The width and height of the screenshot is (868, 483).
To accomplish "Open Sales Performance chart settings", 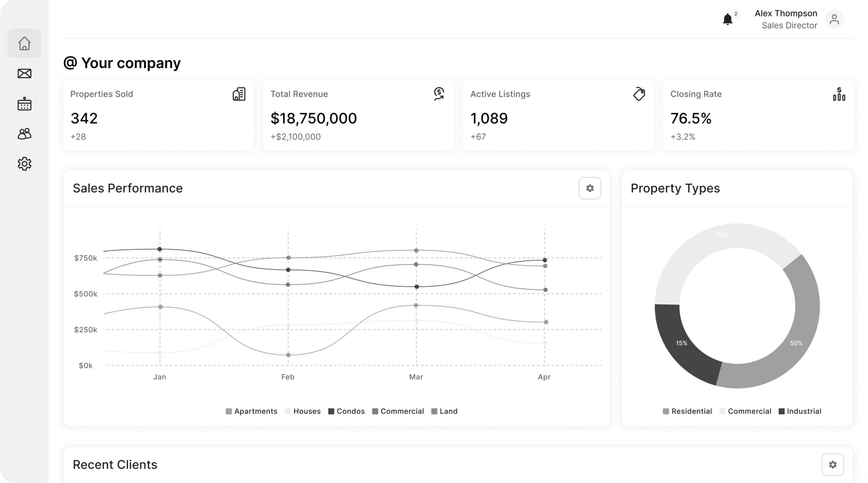I will coord(590,188).
